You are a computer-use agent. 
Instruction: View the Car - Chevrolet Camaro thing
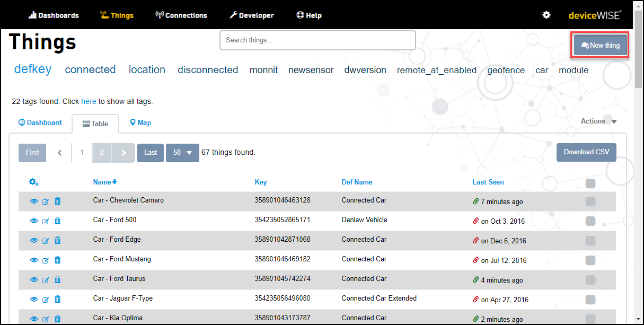[x=34, y=201]
